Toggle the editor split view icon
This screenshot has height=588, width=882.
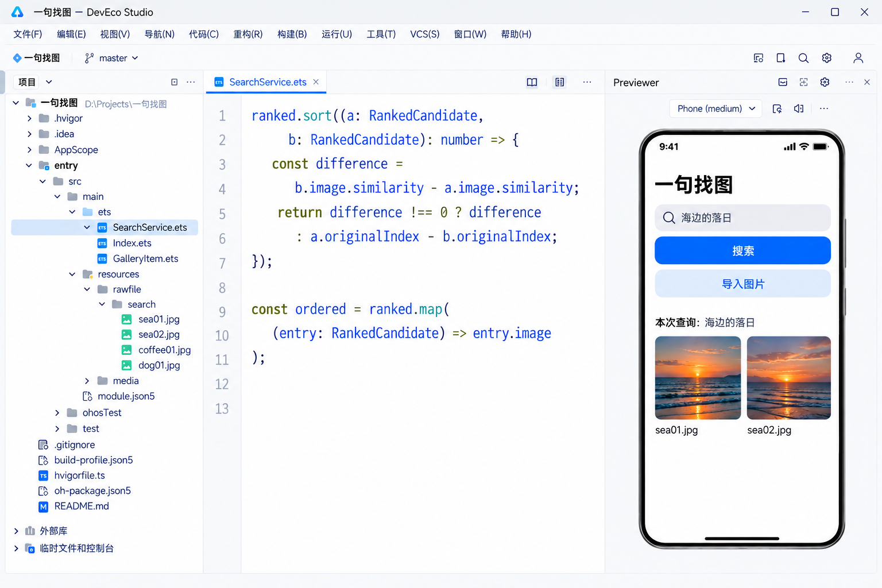point(559,82)
